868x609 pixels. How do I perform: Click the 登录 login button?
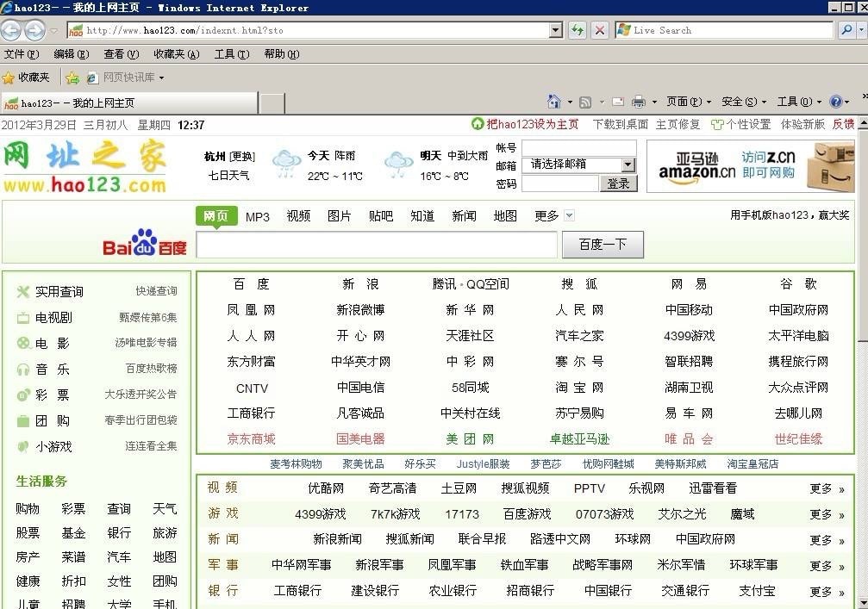618,183
